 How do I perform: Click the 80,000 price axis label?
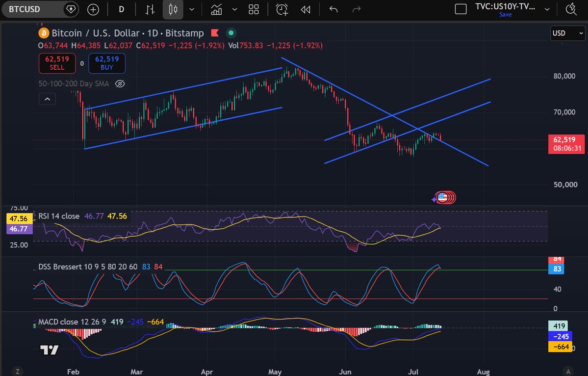[x=564, y=76]
